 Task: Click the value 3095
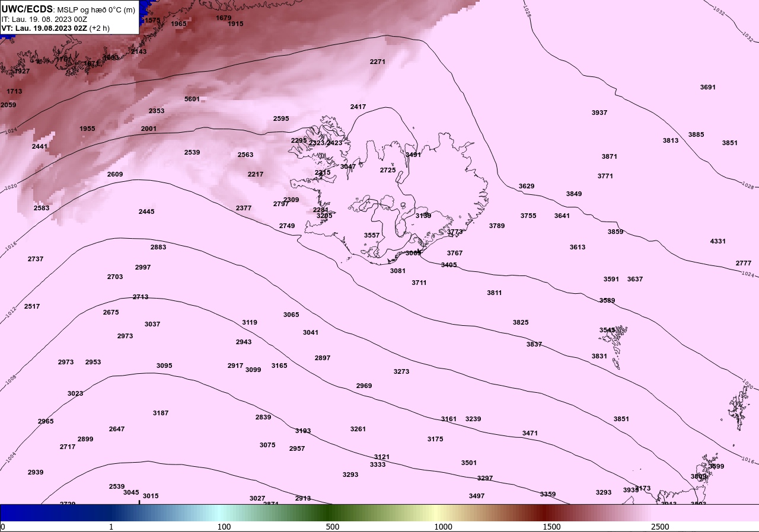click(x=164, y=366)
